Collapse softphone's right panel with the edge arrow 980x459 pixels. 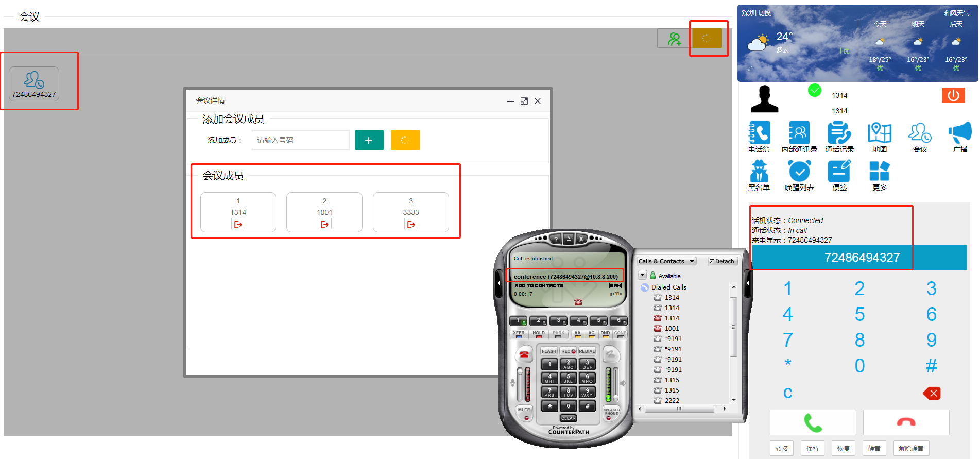click(x=748, y=283)
